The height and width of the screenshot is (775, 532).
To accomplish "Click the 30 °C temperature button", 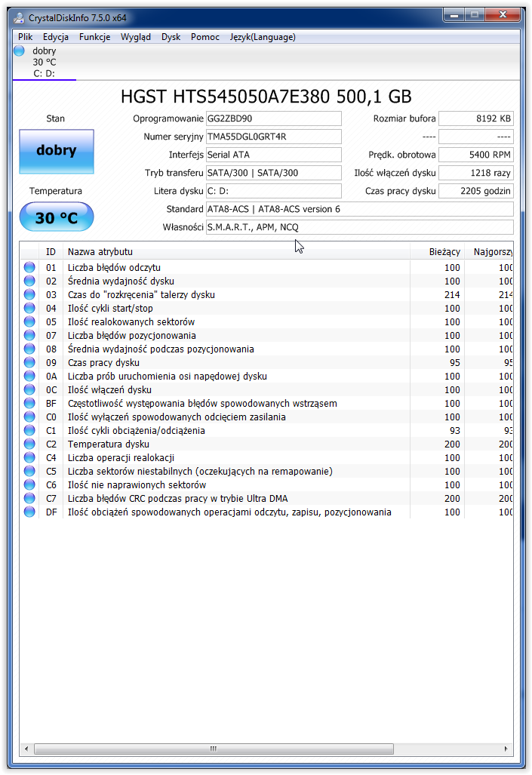I will pos(57,217).
